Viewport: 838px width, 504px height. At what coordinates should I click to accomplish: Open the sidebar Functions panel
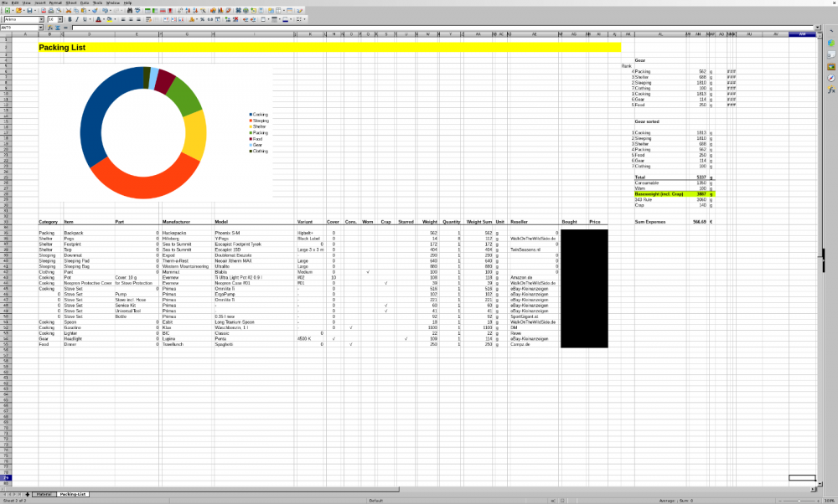click(831, 90)
